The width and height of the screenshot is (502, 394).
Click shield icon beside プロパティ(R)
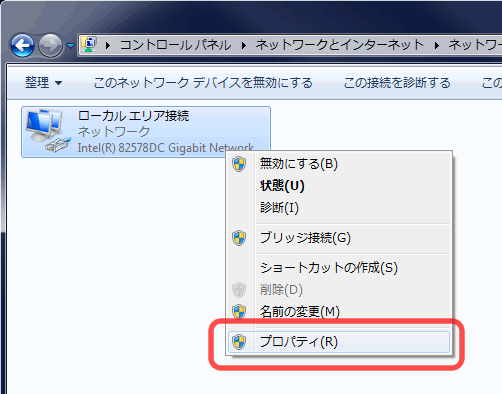point(239,342)
